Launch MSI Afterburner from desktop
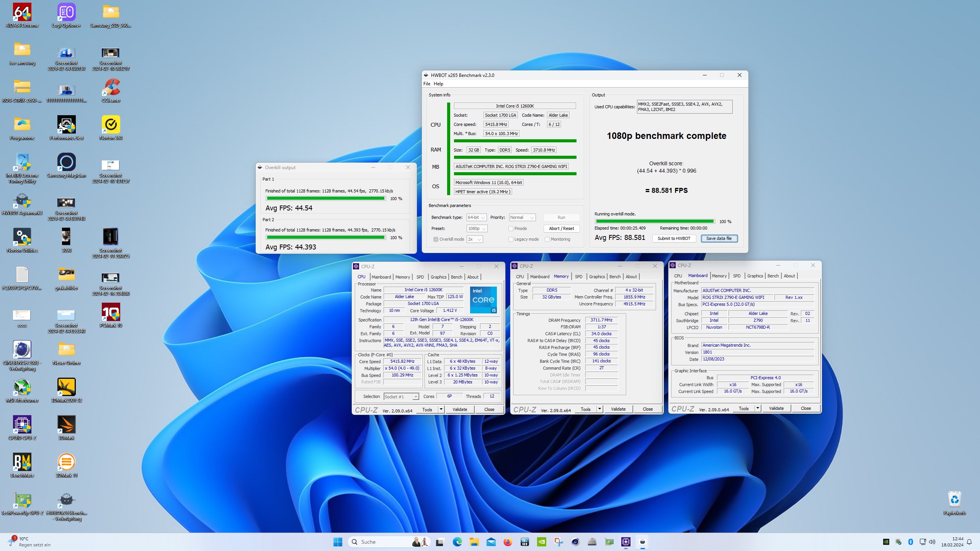Screen dimensions: 980x551 coord(22,391)
